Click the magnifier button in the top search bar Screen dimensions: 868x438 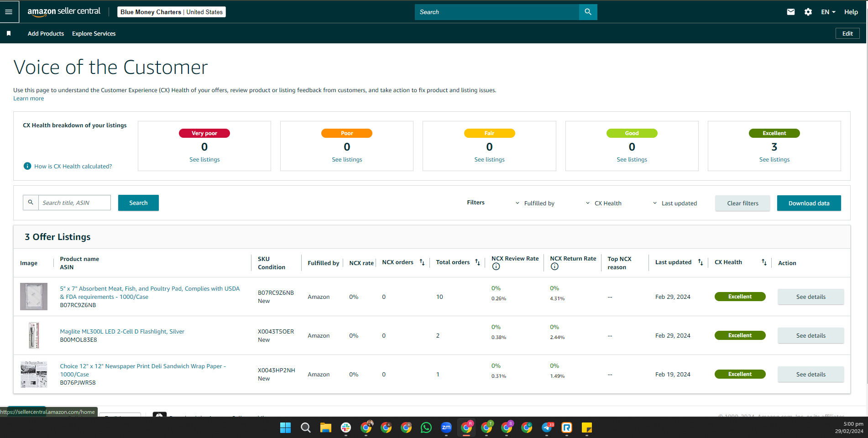point(588,12)
